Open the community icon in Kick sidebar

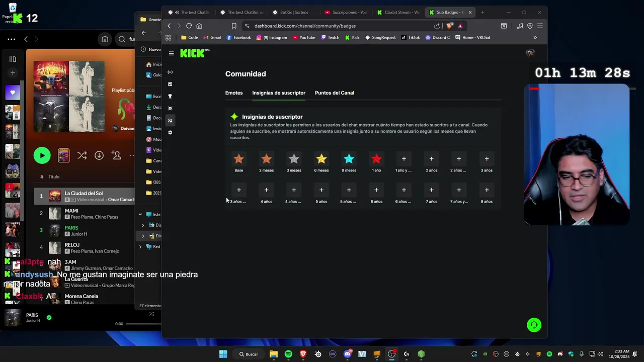point(170,120)
